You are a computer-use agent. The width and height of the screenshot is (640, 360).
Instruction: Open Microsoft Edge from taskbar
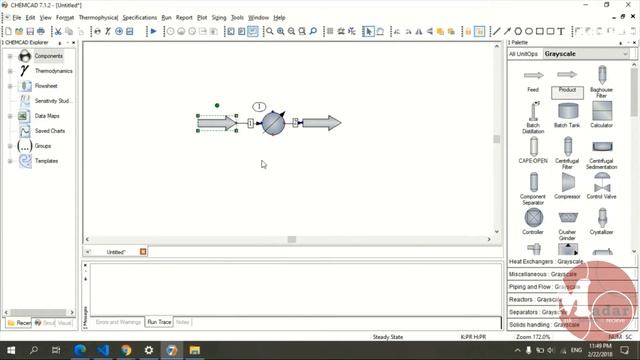coord(80,350)
